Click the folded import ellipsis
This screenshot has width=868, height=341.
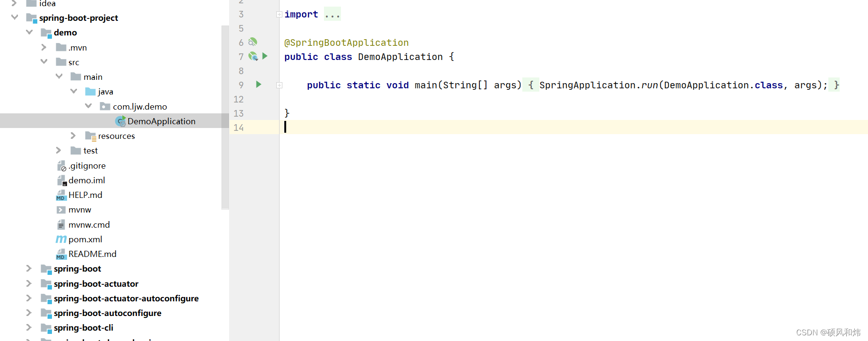(332, 14)
